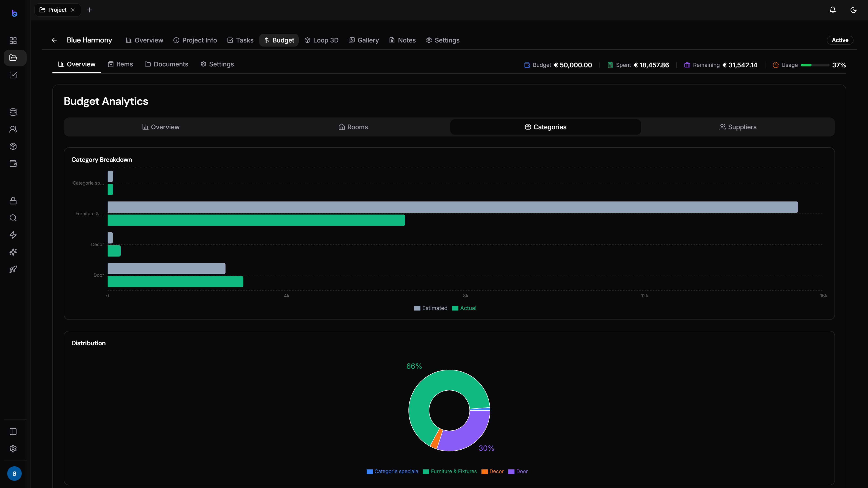Image resolution: width=868 pixels, height=488 pixels.
Task: Toggle the sidebar panel layout icon
Action: [13, 432]
